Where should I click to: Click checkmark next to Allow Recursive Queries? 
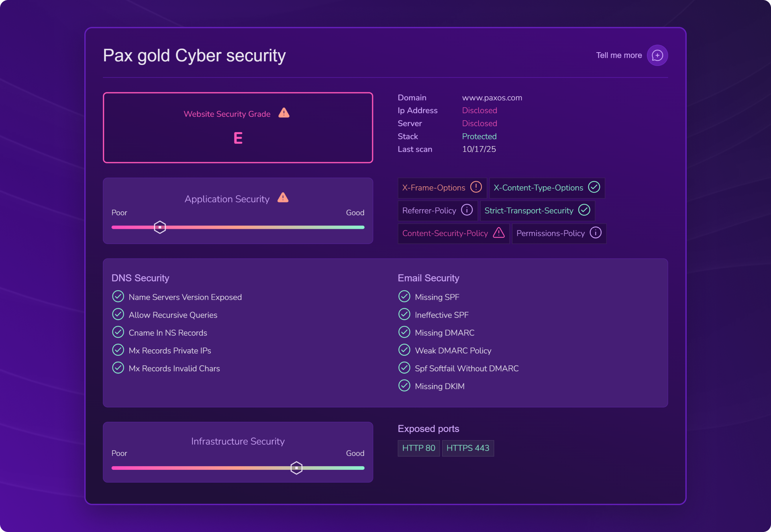tap(118, 314)
